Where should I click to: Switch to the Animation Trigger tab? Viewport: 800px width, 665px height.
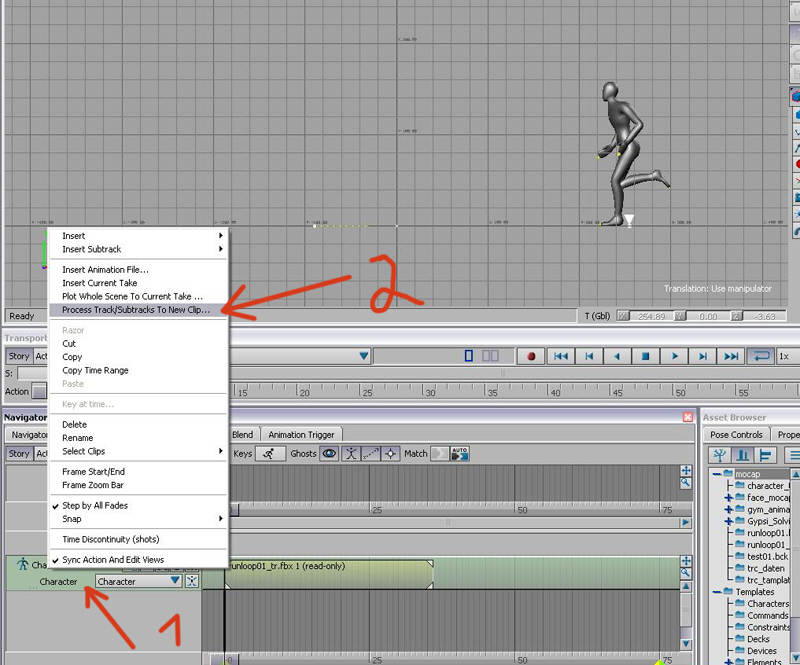click(301, 435)
